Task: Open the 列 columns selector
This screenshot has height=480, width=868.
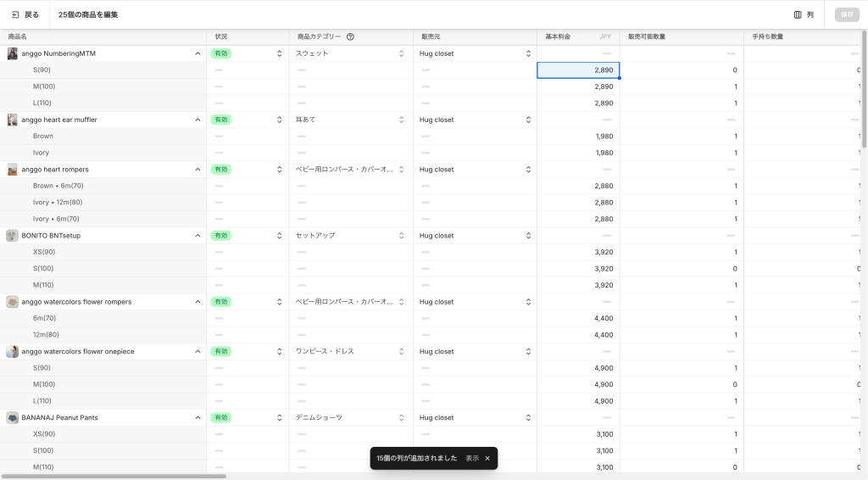Action: click(x=804, y=14)
